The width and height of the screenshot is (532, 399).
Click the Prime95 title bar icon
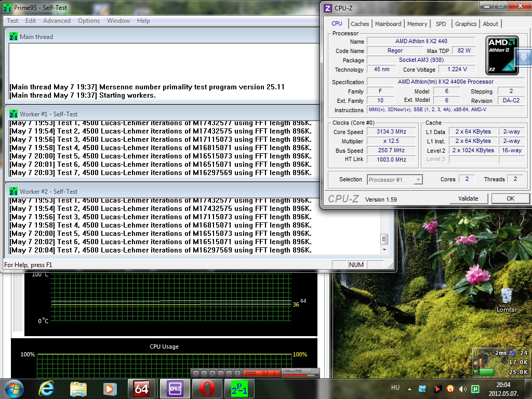click(7, 7)
